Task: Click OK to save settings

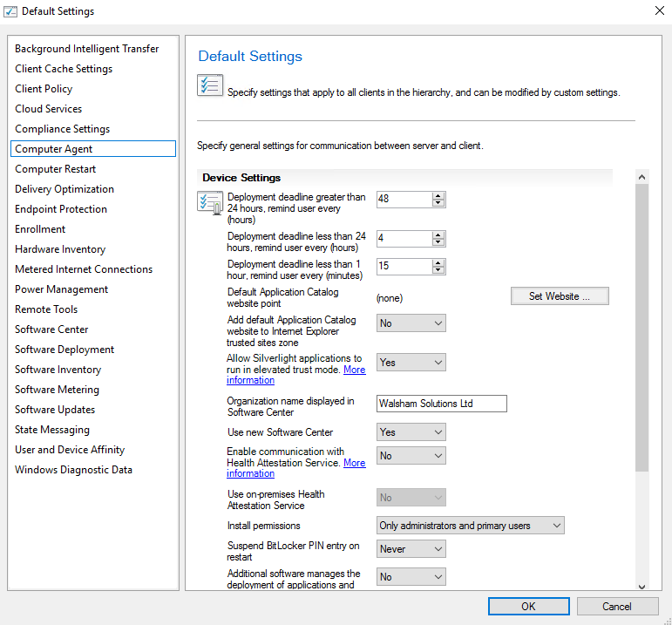Action: (528, 606)
